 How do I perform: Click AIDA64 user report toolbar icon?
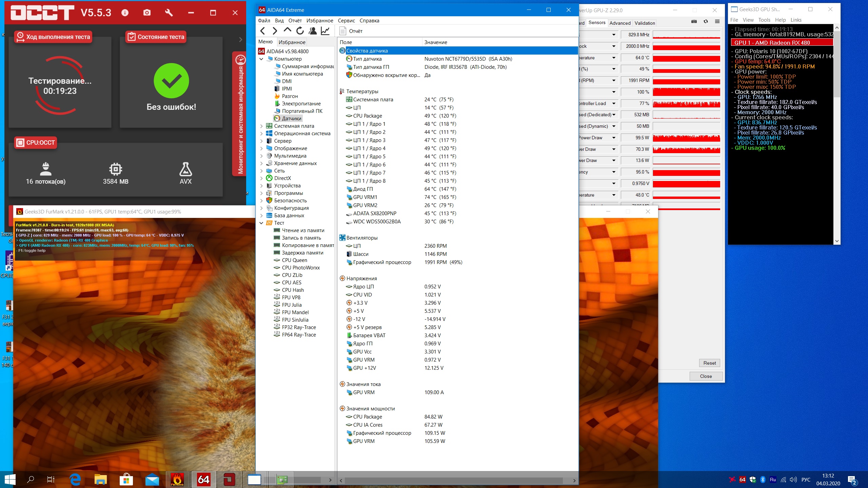coord(313,31)
